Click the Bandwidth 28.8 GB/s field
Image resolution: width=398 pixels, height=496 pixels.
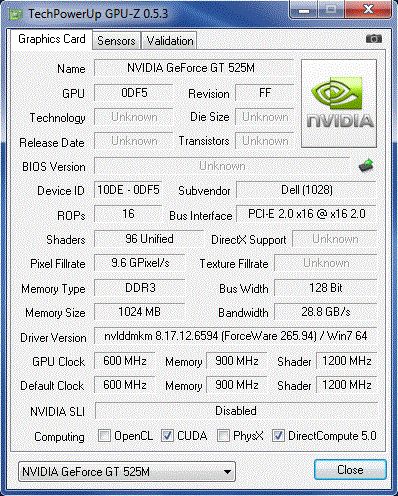pyautogui.click(x=326, y=312)
